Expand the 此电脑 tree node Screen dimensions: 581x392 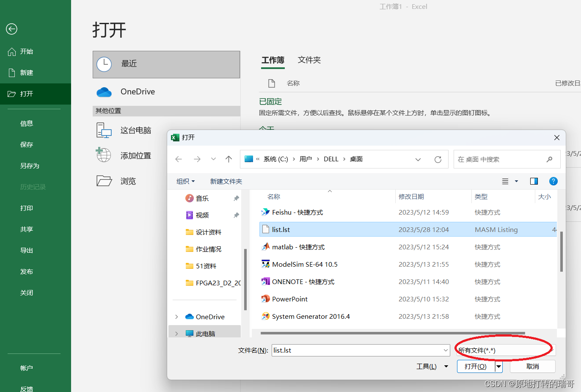pos(176,334)
